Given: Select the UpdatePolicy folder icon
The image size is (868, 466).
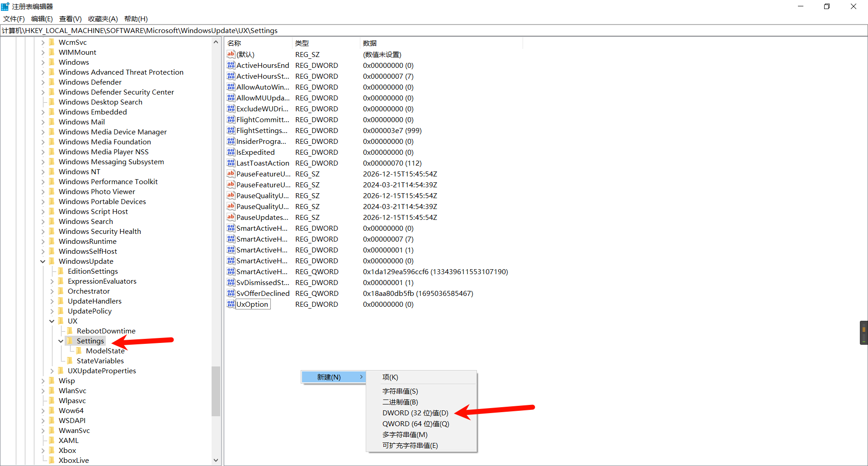Looking at the screenshot, I should (x=61, y=311).
